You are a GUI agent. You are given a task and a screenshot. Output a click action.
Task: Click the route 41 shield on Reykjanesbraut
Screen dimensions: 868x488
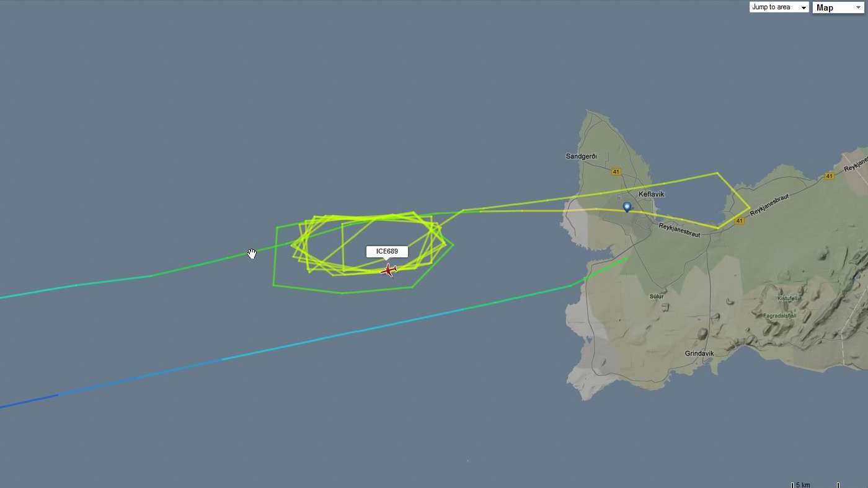pyautogui.click(x=740, y=221)
